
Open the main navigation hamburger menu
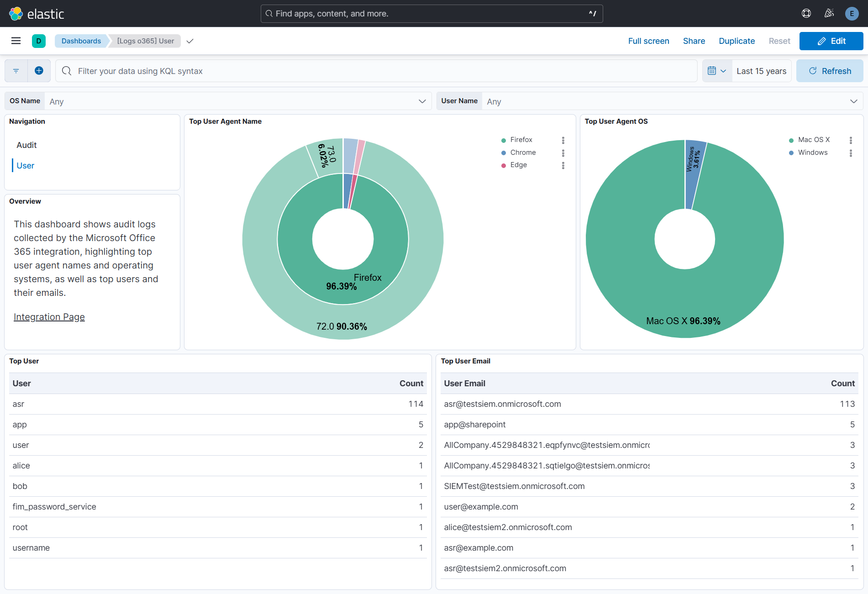(x=16, y=41)
